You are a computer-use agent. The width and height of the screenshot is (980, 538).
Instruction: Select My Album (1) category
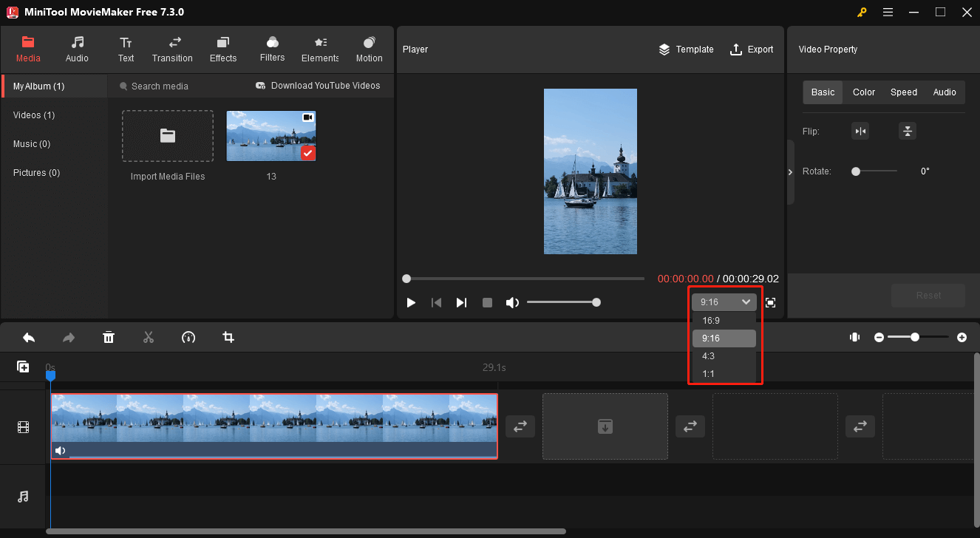54,86
